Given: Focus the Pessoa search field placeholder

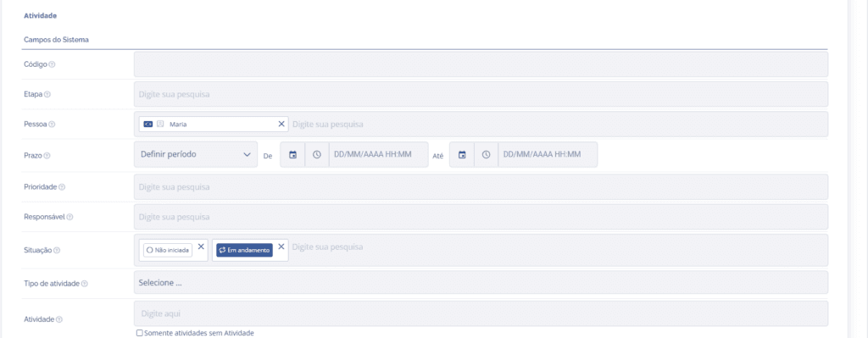Looking at the screenshot, I should click(328, 125).
